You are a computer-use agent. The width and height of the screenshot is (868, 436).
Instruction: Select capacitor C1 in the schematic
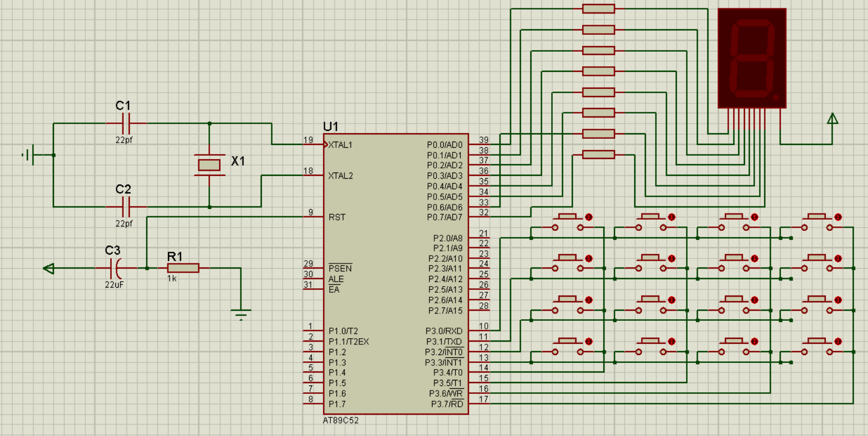point(126,123)
